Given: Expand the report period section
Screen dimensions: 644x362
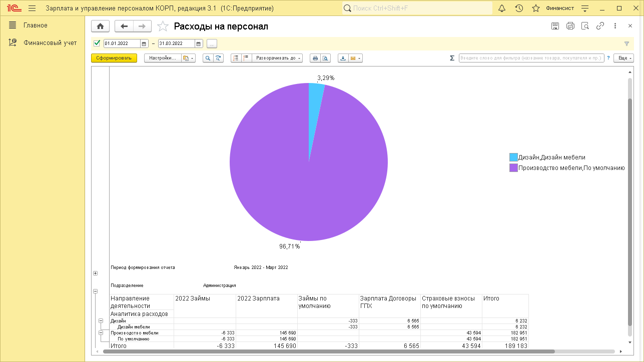Looking at the screenshot, I should click(x=95, y=273).
